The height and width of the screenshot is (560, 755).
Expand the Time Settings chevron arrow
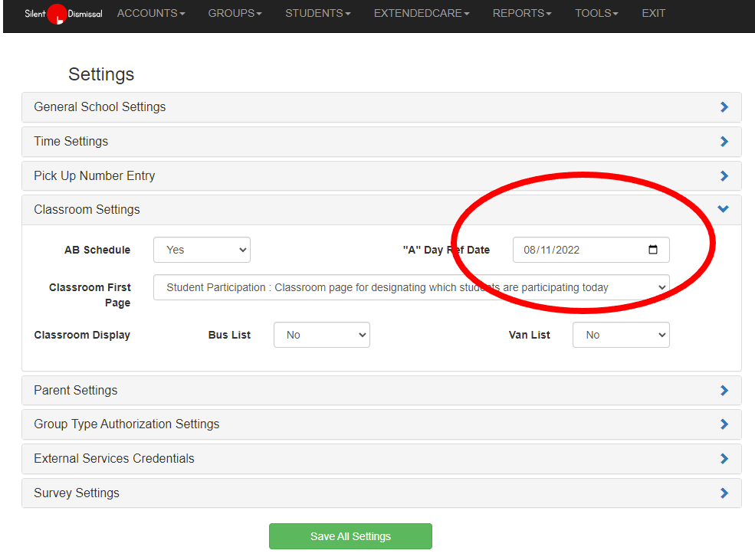pos(724,142)
